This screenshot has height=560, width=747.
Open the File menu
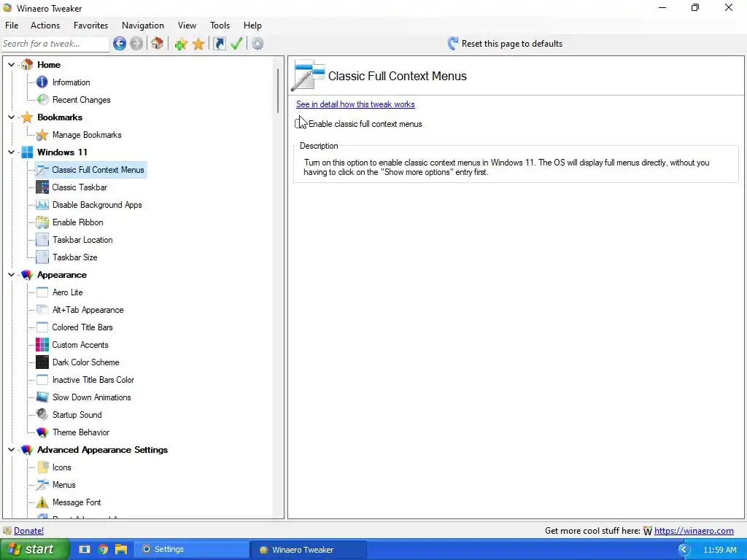(x=12, y=26)
